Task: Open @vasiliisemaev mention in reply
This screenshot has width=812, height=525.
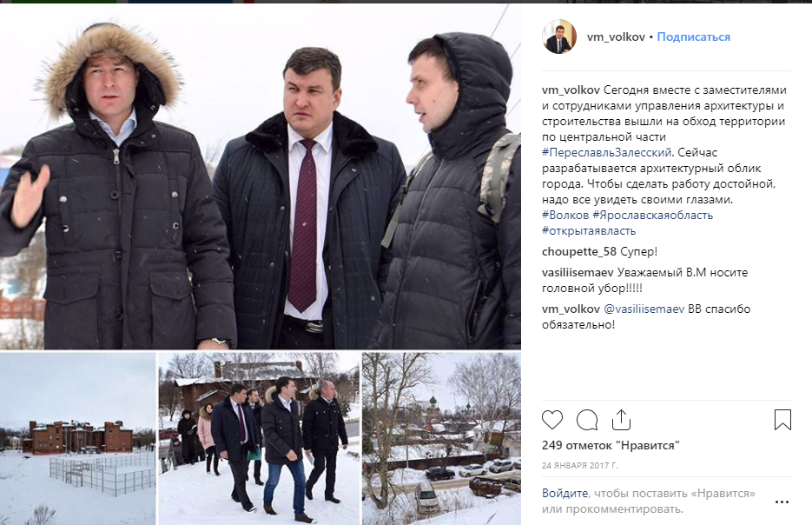Action: point(644,309)
